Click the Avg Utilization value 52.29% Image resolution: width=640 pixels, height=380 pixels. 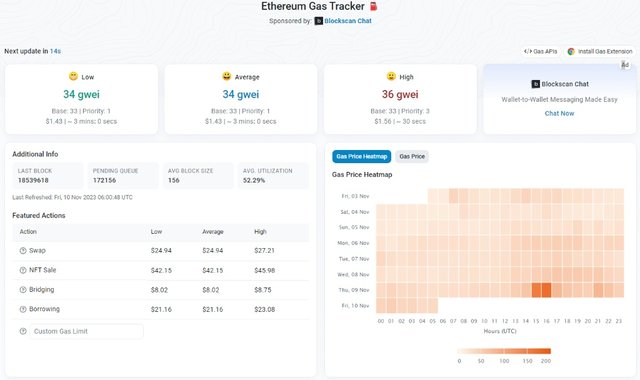(254, 180)
